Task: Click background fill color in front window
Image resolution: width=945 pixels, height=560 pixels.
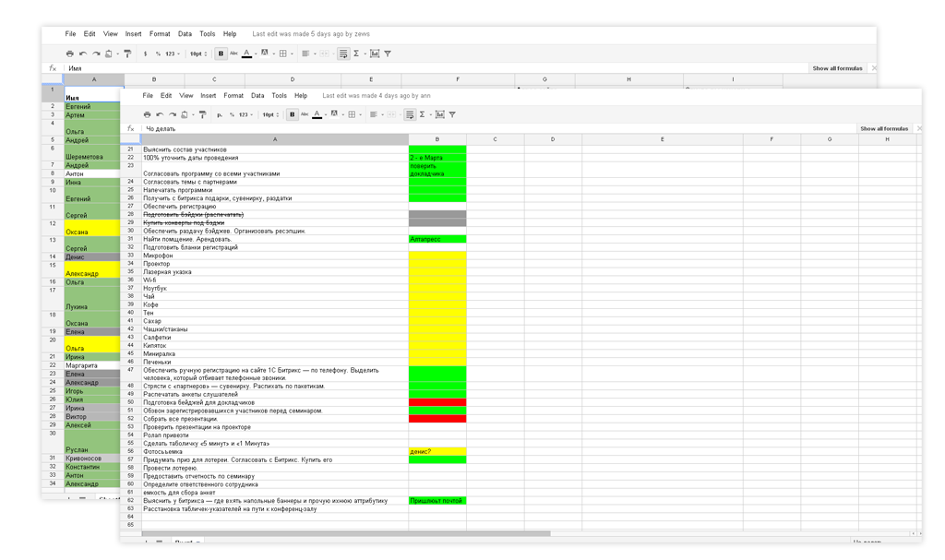Action: (x=334, y=113)
